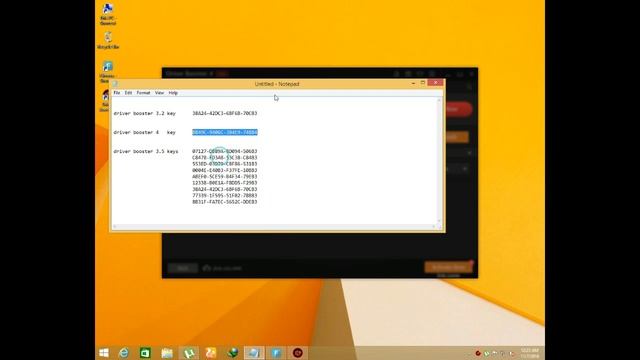
Task: Click the key next to driver booster 3.2
Action: coord(225,113)
